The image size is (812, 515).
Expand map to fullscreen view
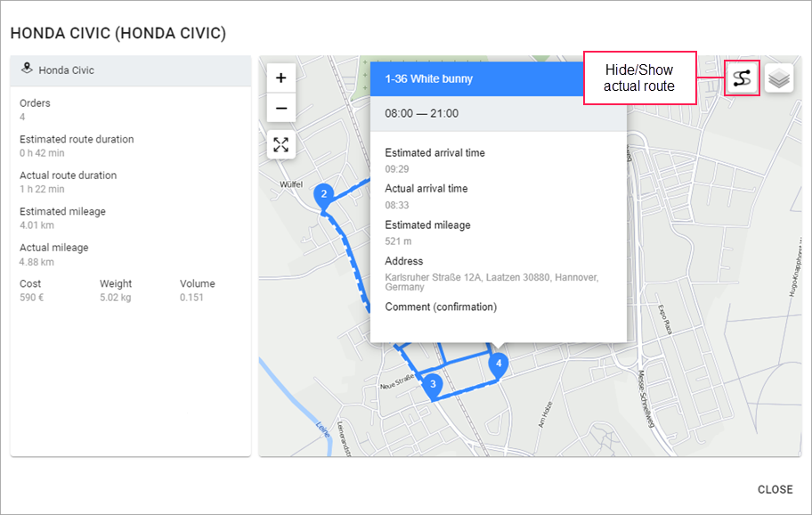pyautogui.click(x=281, y=144)
